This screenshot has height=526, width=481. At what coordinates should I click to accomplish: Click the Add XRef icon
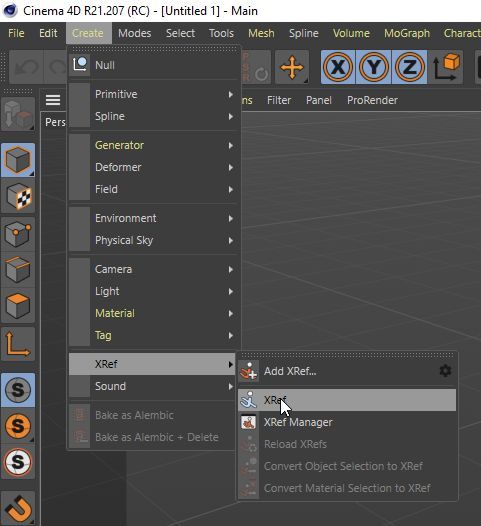249,371
